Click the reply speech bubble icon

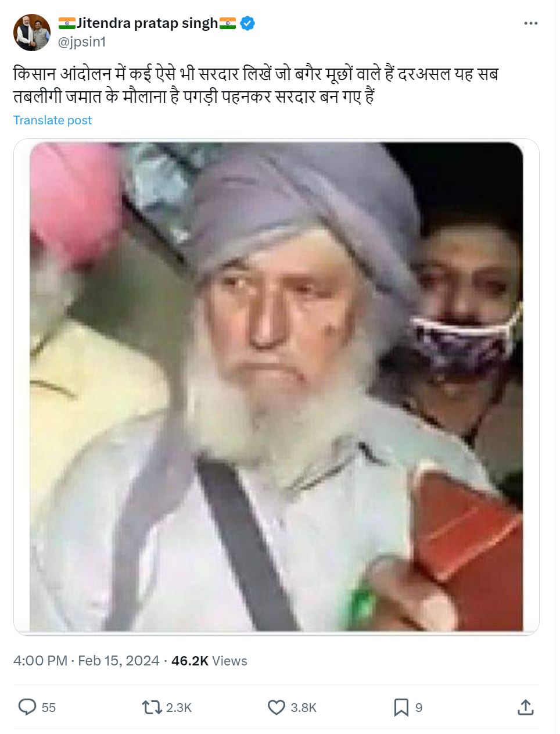pos(27,707)
